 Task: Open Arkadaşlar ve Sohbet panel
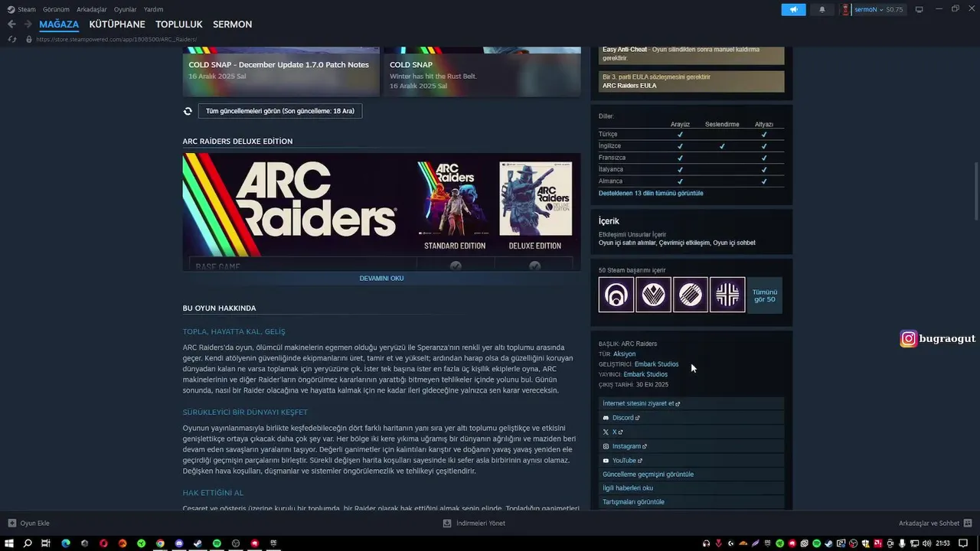pyautogui.click(x=934, y=523)
